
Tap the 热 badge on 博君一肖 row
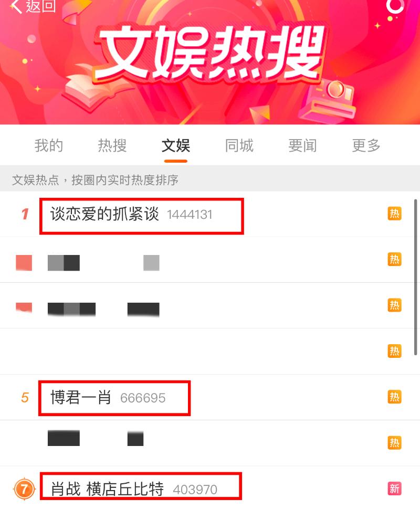click(394, 397)
